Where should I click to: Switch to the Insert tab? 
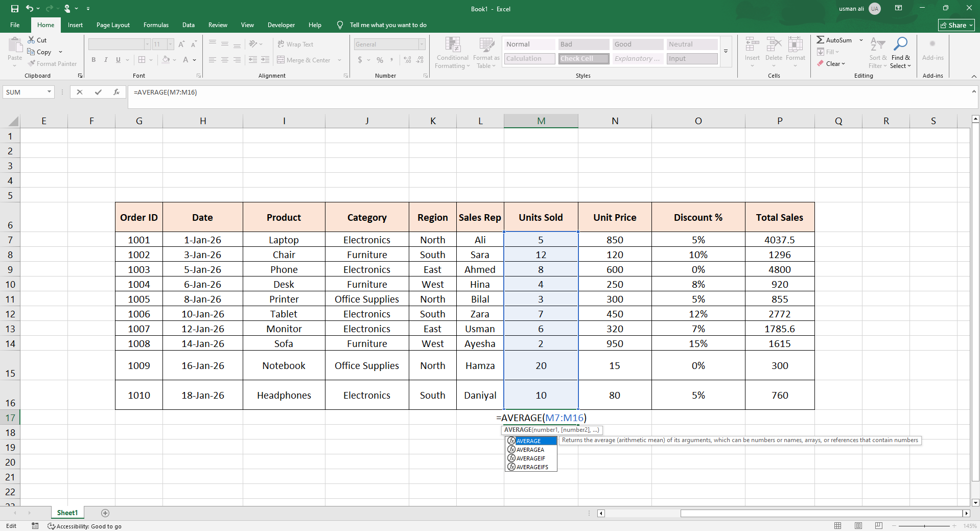point(75,25)
